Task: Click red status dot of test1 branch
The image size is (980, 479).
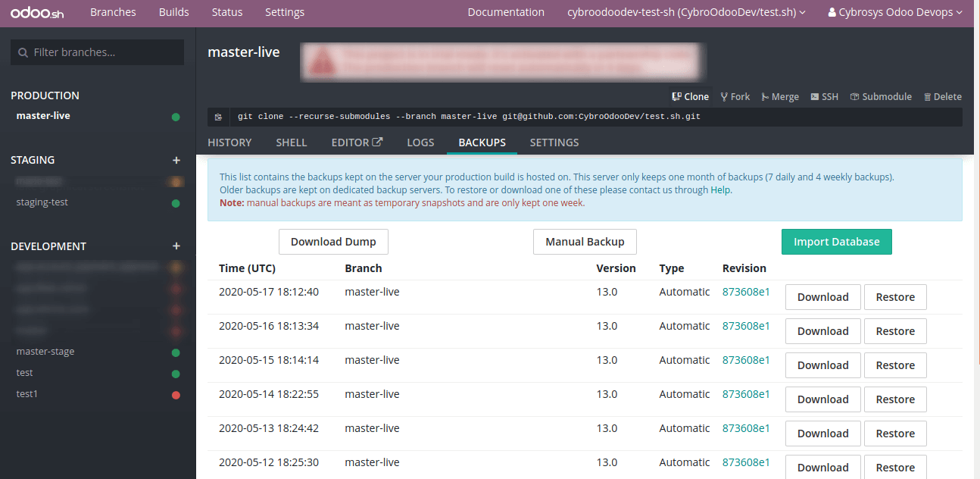Action: tap(176, 395)
